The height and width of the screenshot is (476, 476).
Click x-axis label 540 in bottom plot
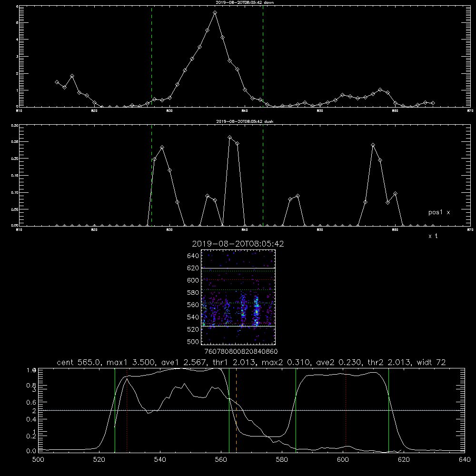pyautogui.click(x=160, y=459)
